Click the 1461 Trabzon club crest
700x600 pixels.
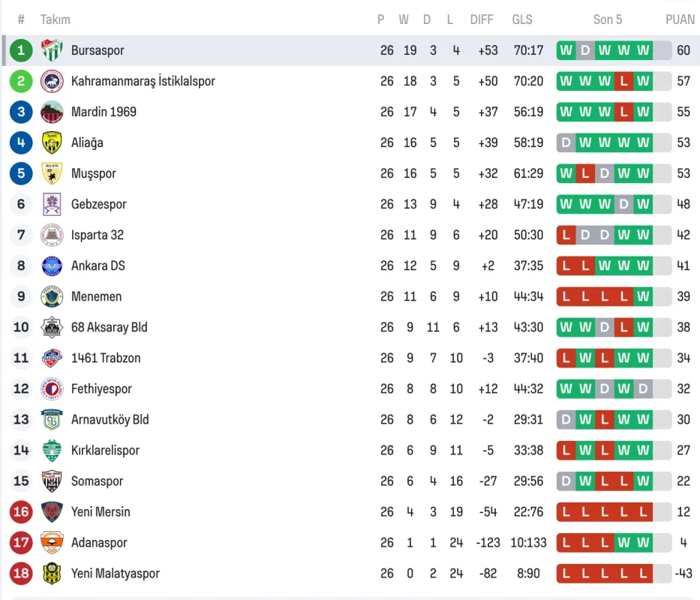pos(52,358)
